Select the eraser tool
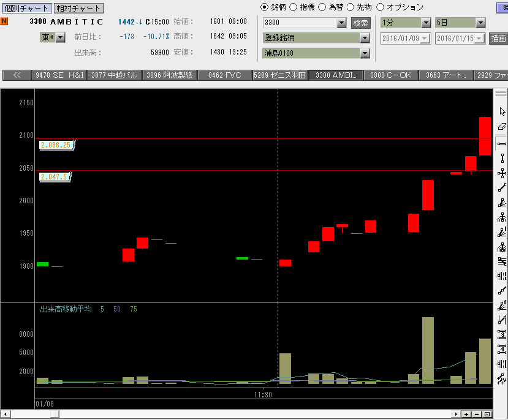 [x=502, y=127]
